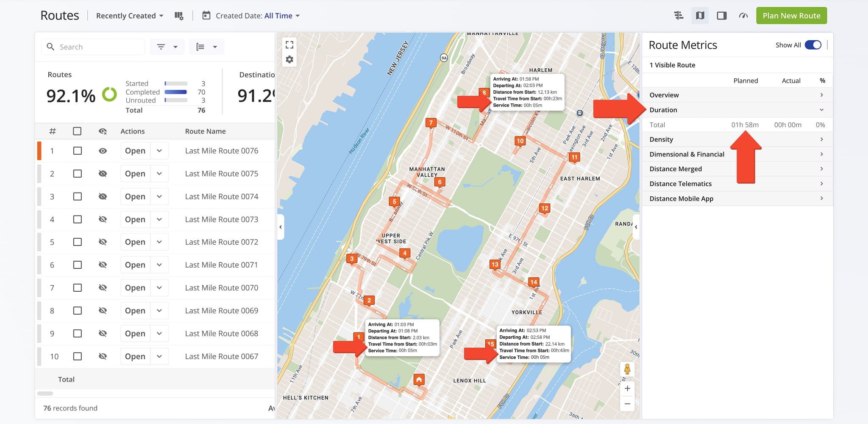The width and height of the screenshot is (868, 424).
Task: Expand Dimensional & Financial section
Action: 737,154
